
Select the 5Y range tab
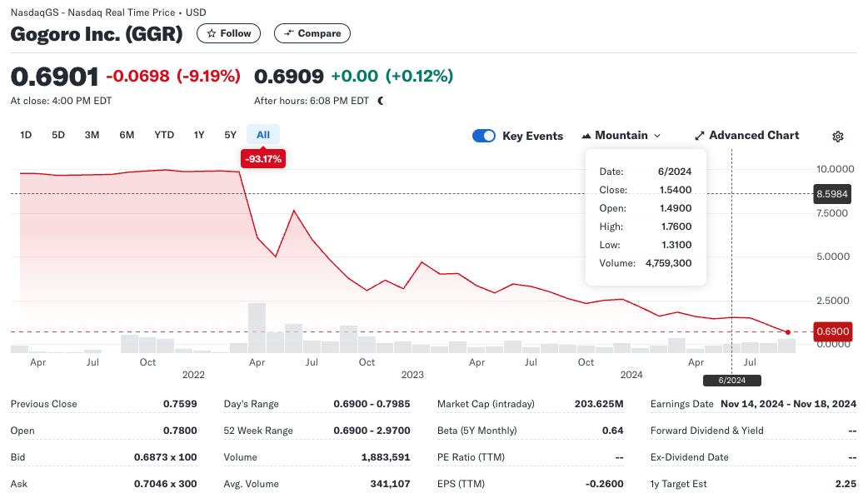coord(230,134)
